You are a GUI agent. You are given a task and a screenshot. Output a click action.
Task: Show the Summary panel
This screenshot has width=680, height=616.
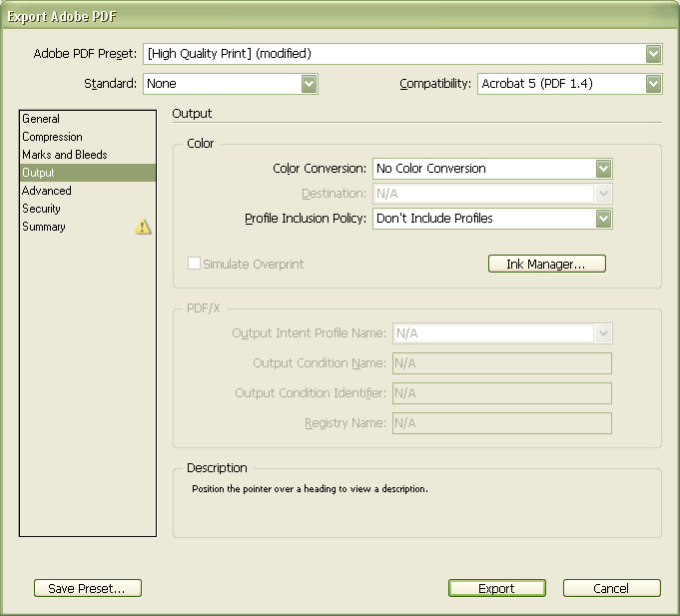pyautogui.click(x=88, y=227)
